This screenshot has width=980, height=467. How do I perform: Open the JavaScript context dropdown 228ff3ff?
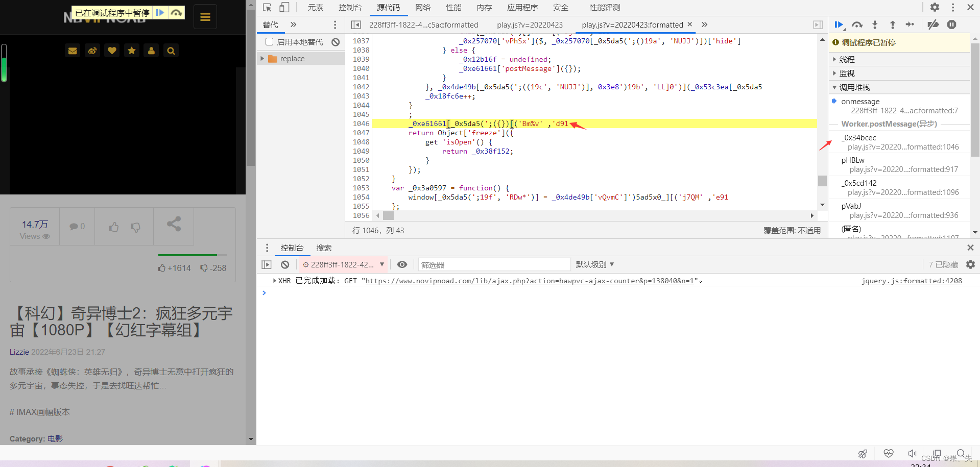coord(344,264)
